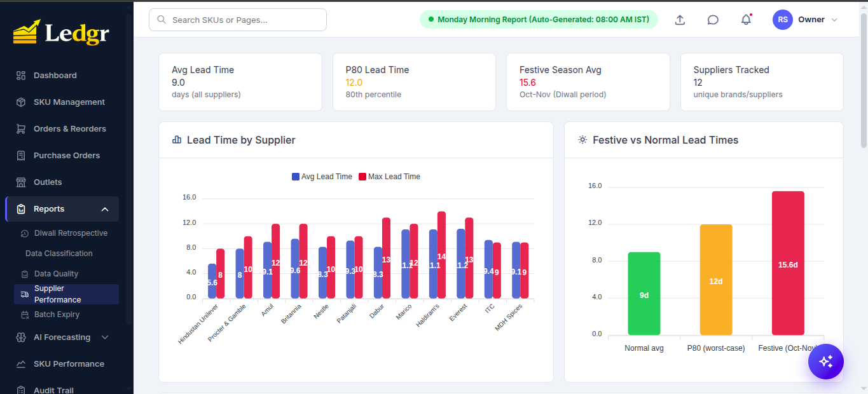This screenshot has width=868, height=394.
Task: Click the search magnifier icon
Action: pos(162,20)
